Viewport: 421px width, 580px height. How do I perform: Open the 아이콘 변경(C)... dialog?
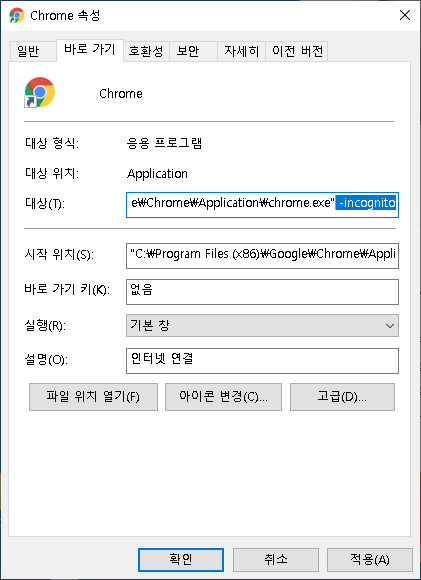223,397
